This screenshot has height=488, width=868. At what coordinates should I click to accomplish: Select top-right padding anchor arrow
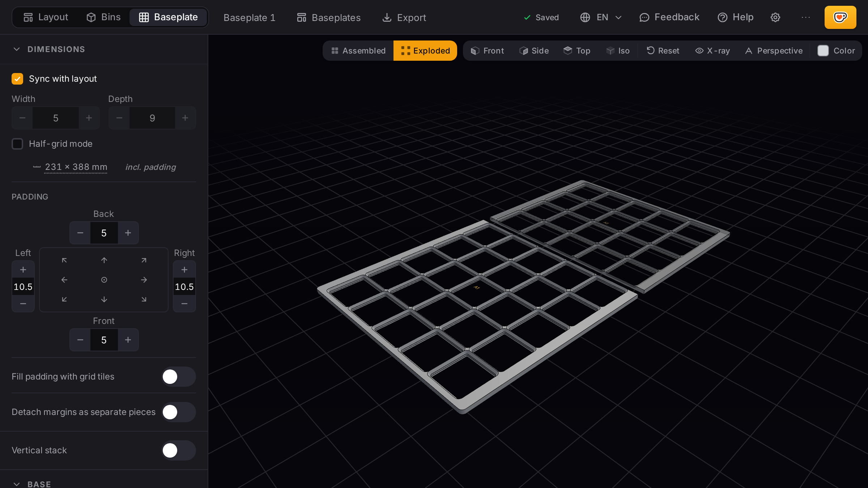[x=144, y=260]
